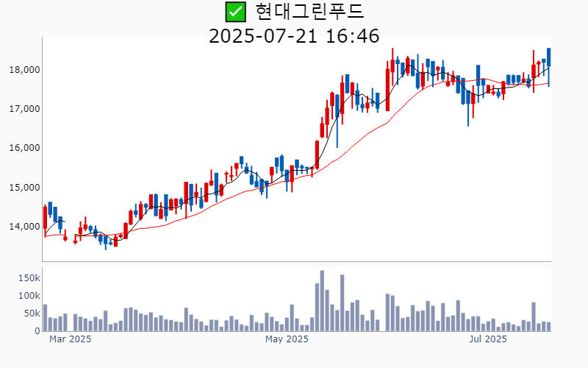The width and height of the screenshot is (588, 368).
Task: Click the Mar 2025 date label
Action: point(70,339)
